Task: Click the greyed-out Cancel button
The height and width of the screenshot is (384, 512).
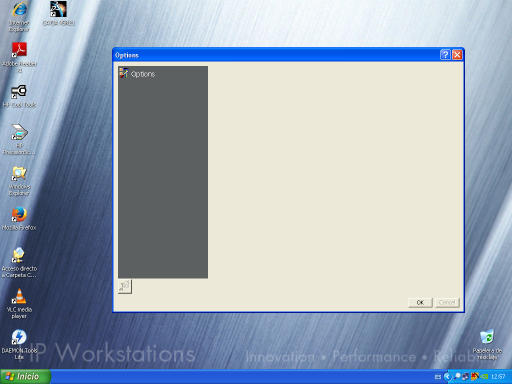Action: click(x=447, y=303)
